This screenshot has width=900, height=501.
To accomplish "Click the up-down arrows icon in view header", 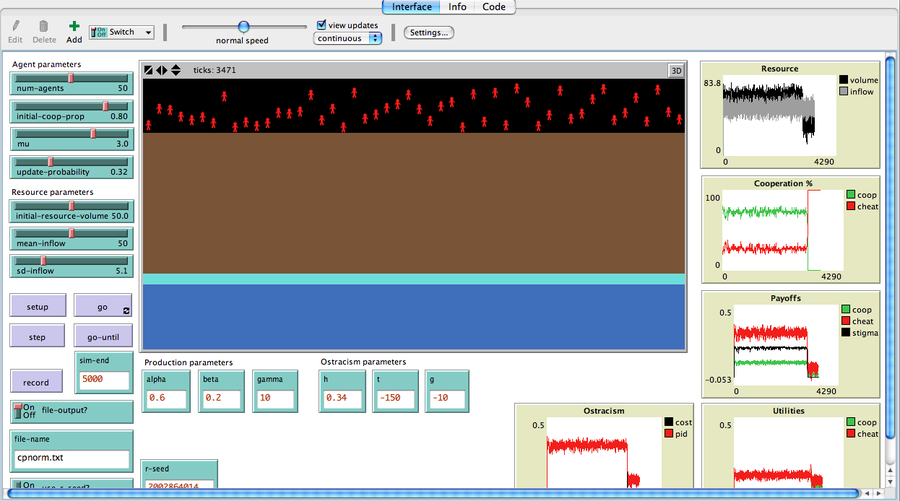I will tap(176, 70).
